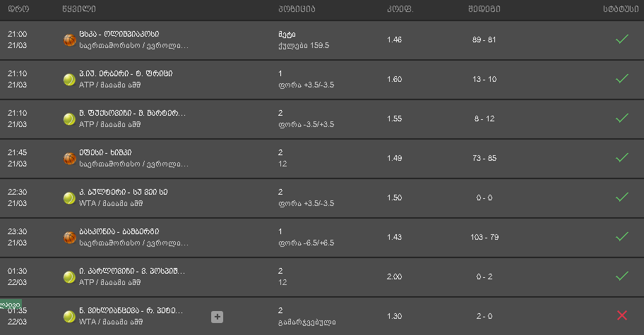Click the tennis ball icon in the 01:30 ATP row
Viewport: 644px width, 335px height.
[x=69, y=277]
